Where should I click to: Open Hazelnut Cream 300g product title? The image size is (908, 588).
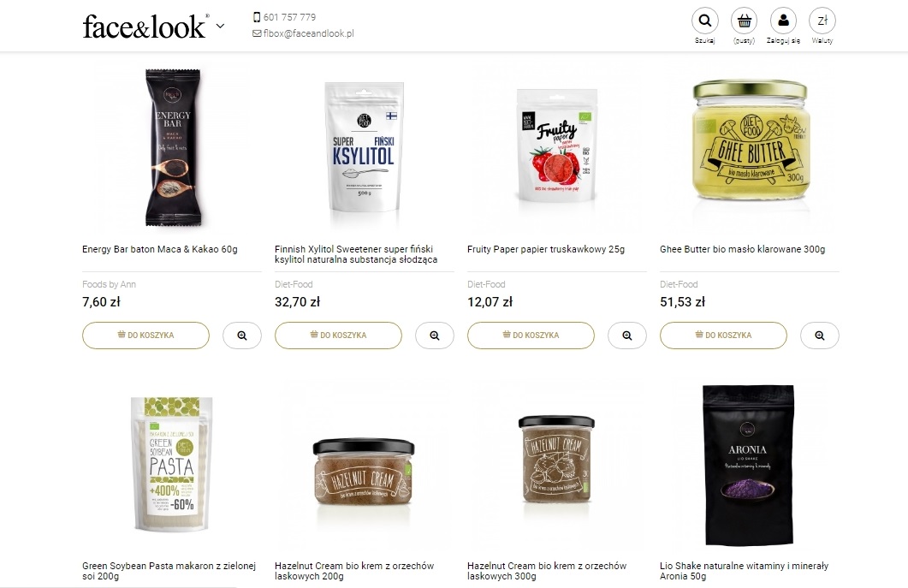(x=547, y=571)
